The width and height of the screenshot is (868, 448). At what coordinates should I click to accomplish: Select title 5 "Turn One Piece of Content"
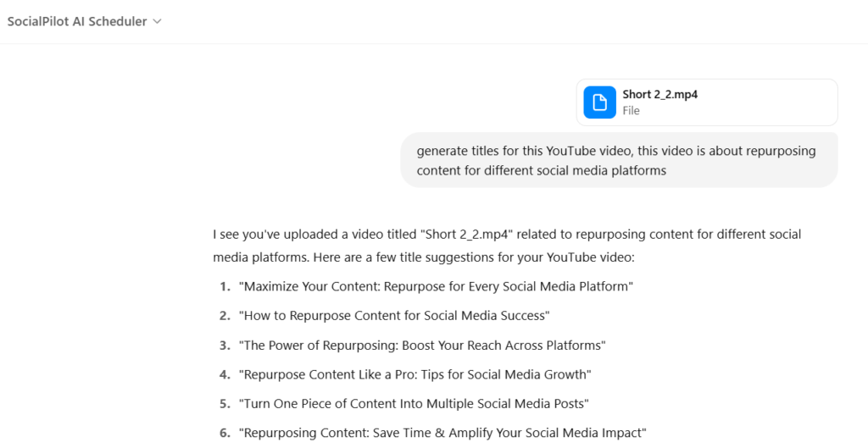(x=414, y=404)
